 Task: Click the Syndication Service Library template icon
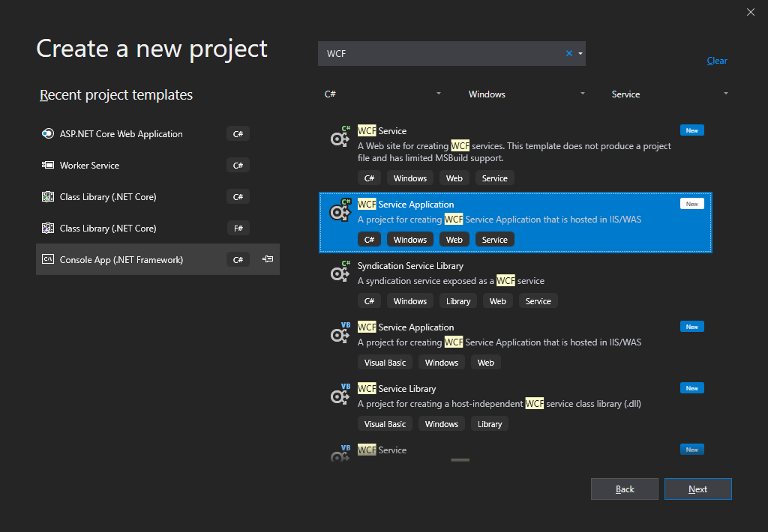pos(340,271)
